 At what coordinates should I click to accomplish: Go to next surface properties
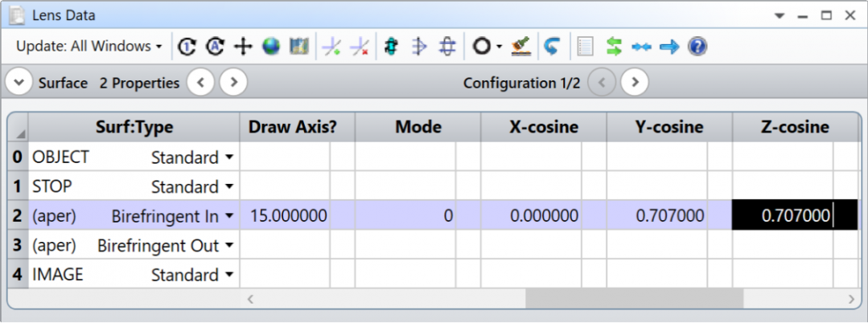point(233,83)
